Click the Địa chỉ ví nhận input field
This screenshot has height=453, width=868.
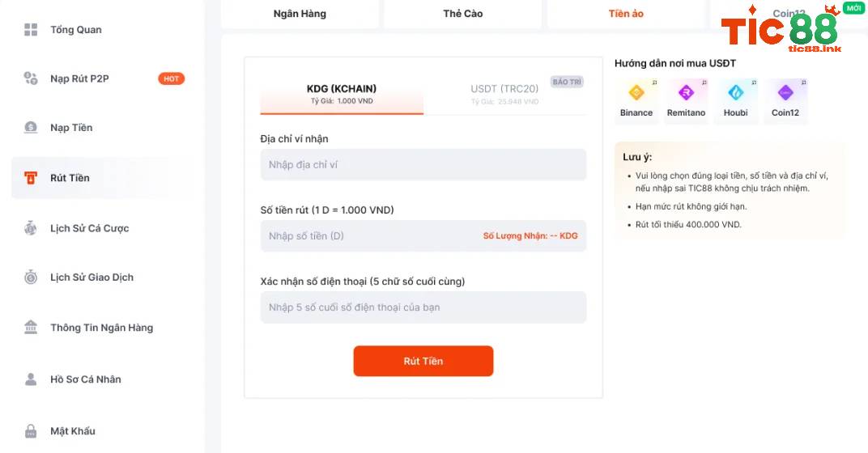click(x=423, y=165)
